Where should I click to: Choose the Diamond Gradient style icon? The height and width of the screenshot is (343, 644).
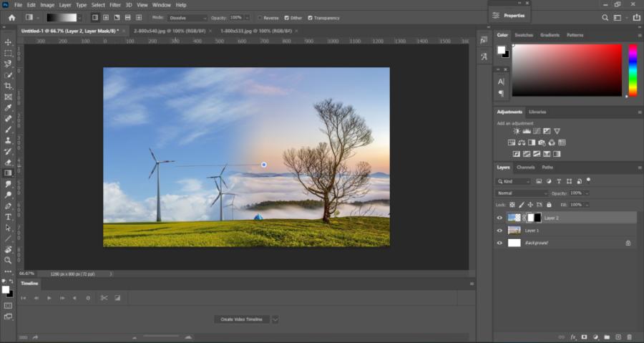click(x=139, y=18)
